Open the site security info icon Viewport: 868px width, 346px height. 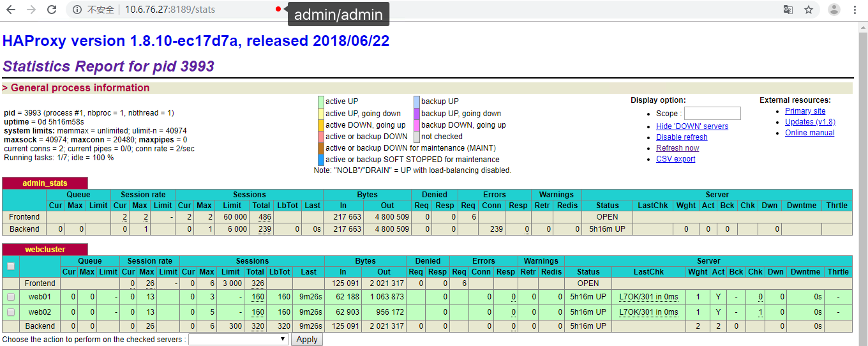tap(77, 10)
